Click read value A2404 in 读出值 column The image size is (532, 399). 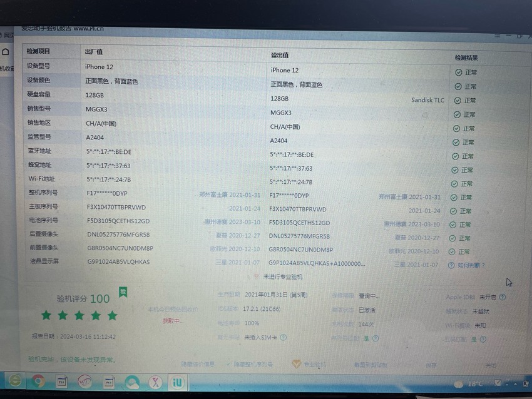279,141
